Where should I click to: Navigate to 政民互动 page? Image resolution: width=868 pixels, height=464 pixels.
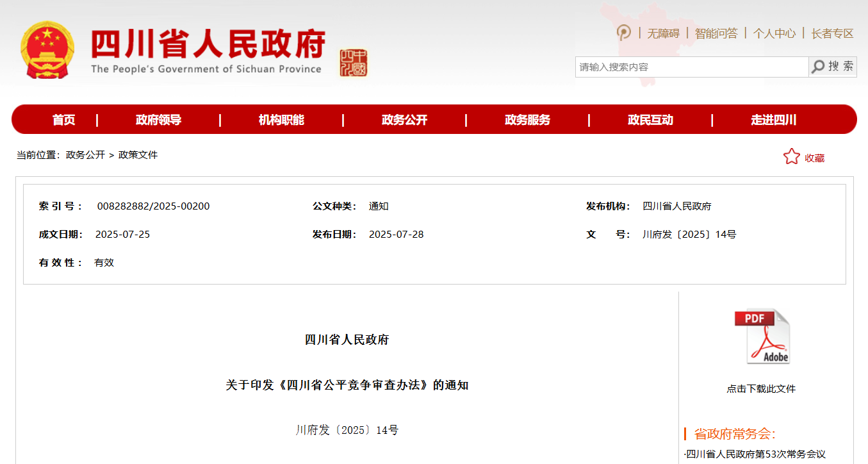[650, 120]
